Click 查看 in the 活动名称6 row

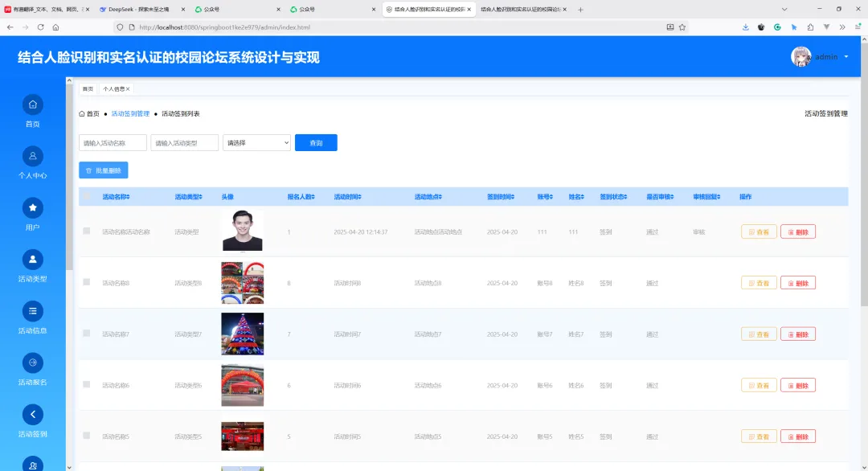coord(759,385)
